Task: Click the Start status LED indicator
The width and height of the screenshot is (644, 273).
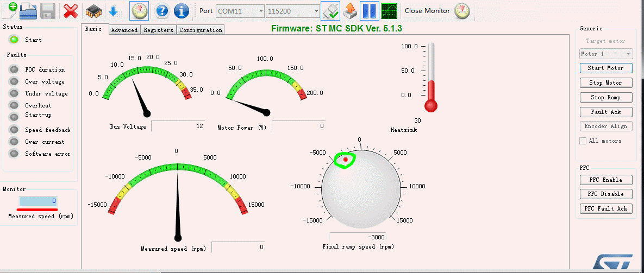Action: [14, 40]
